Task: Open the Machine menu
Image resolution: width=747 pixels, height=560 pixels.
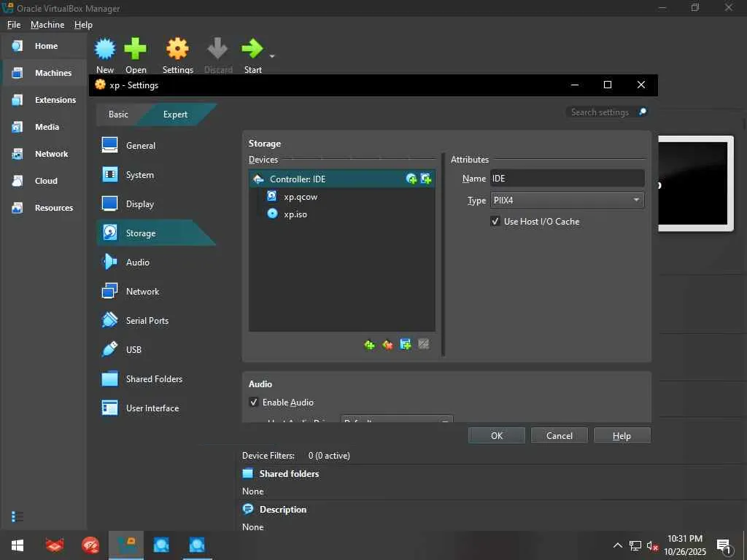Action: 47,25
